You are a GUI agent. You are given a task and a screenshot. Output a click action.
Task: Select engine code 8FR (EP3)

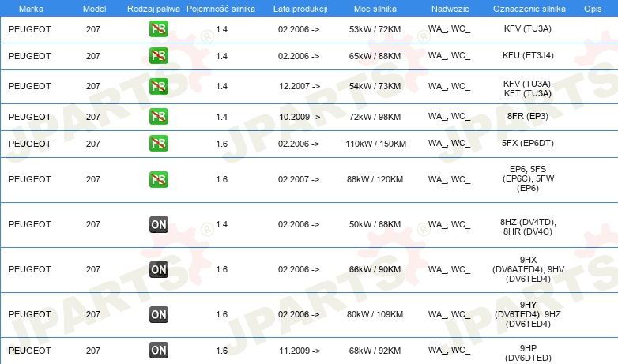(x=527, y=116)
